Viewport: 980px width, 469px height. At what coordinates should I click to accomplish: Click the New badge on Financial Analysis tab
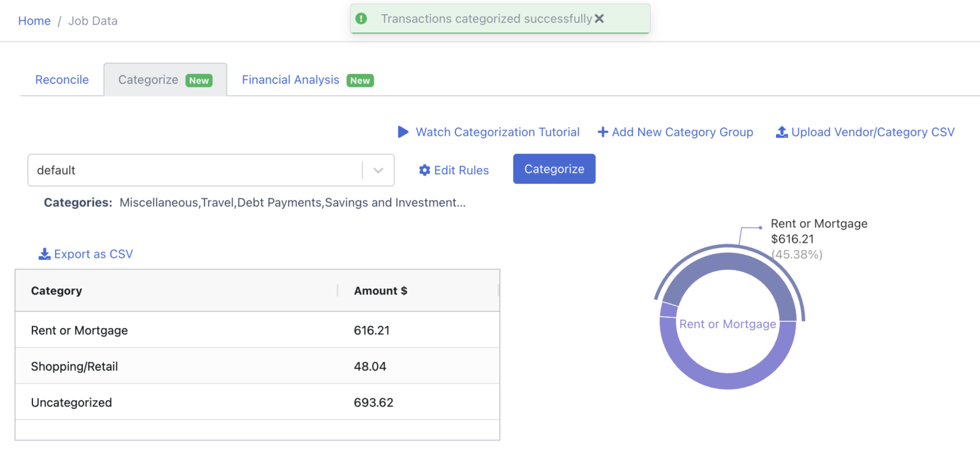click(x=360, y=80)
